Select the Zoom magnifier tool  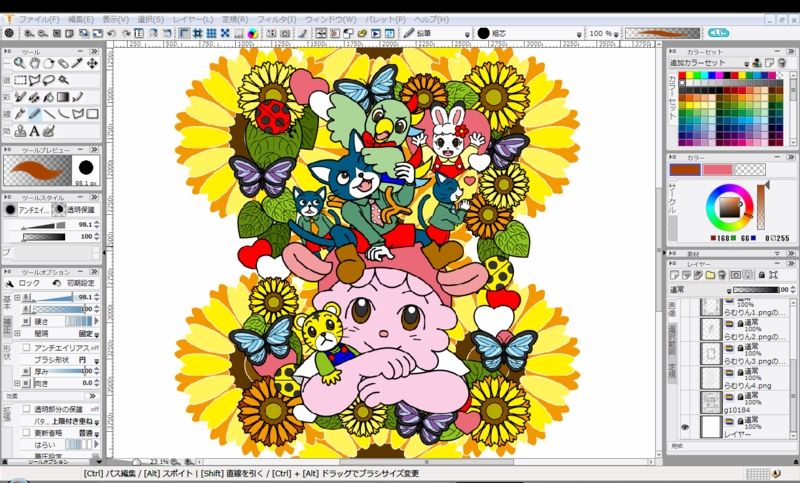tap(19, 63)
